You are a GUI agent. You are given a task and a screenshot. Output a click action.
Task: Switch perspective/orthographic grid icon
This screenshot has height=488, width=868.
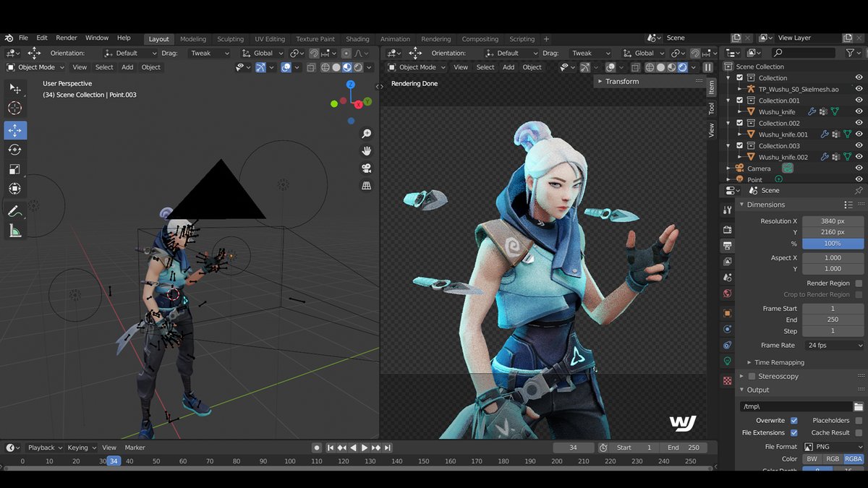tap(367, 186)
